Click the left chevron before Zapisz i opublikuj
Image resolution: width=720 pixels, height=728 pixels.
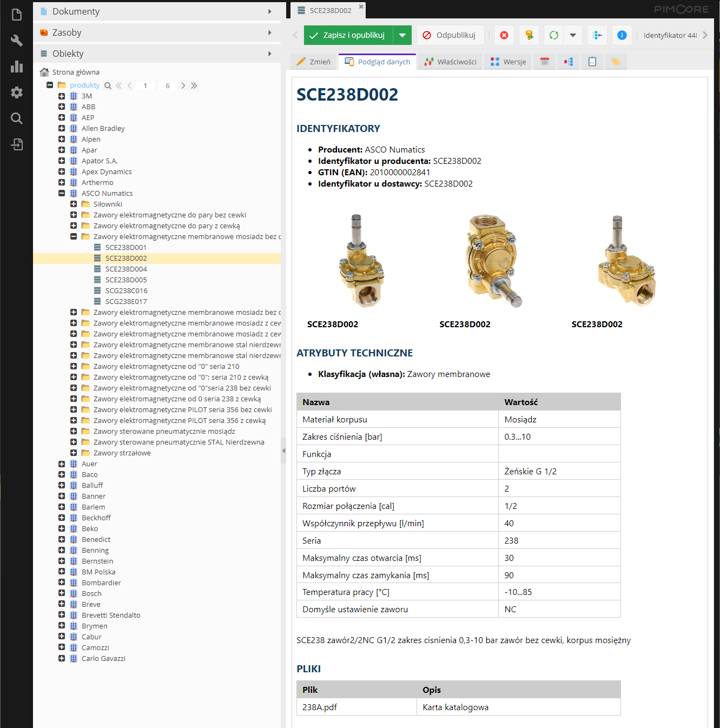295,35
